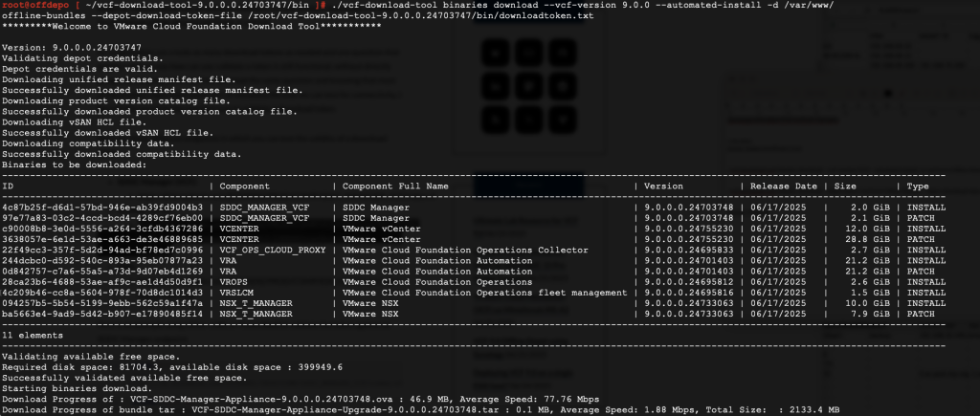This screenshot has height=416, width=980.
Task: Click 'Validating available free space.' line
Action: coord(90,356)
